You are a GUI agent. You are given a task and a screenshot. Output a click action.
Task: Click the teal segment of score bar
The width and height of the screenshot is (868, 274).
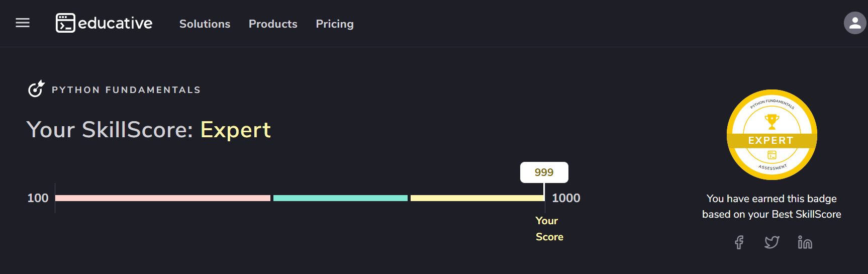(340, 198)
